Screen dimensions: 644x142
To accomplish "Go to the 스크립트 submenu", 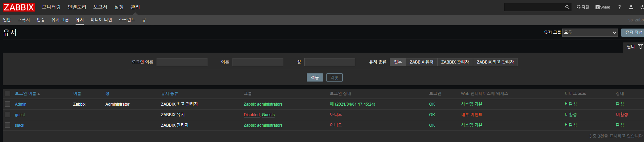I will [x=127, y=20].
